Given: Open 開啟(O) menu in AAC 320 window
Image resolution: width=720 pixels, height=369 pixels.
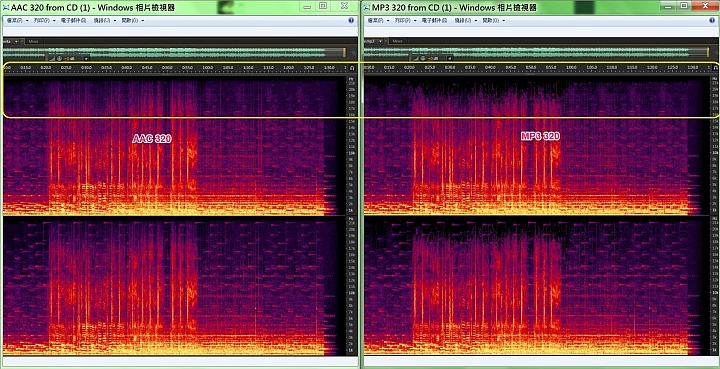Looking at the screenshot, I should point(132,21).
